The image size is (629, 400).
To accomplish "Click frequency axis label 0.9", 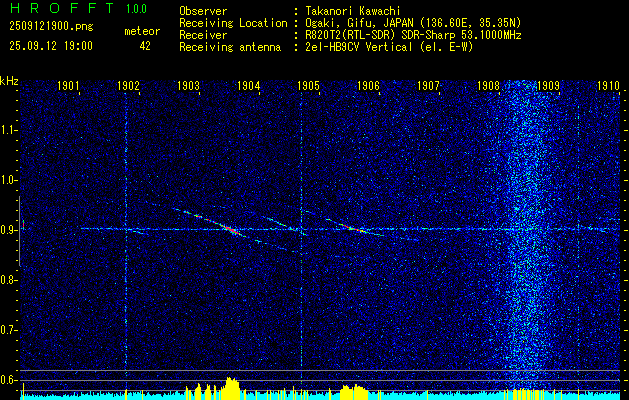I will pos(9,230).
